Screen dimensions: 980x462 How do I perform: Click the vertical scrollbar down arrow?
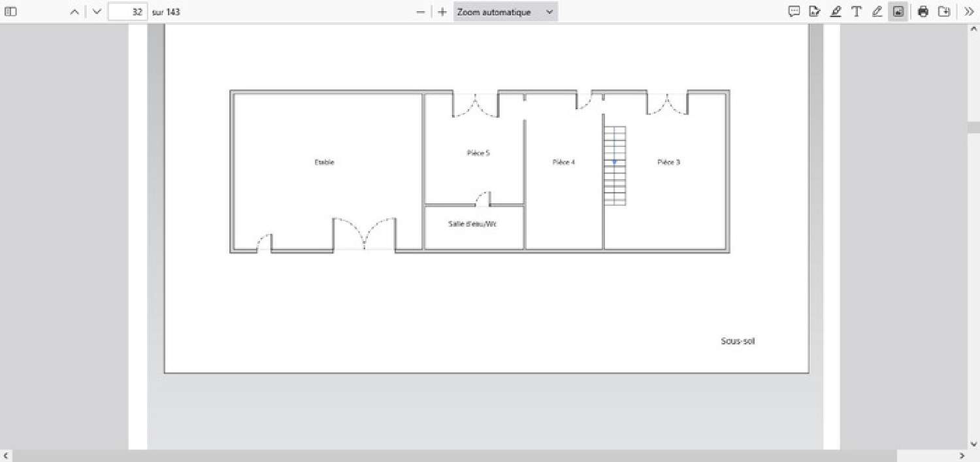click(973, 444)
